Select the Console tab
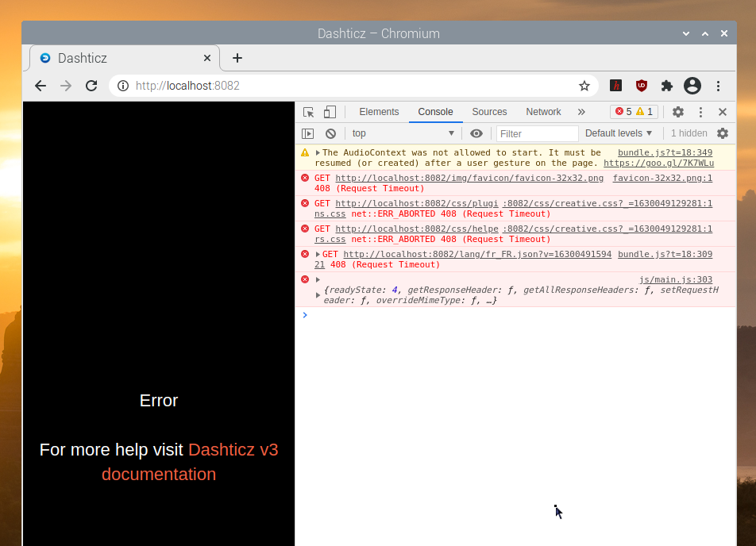 pyautogui.click(x=435, y=112)
